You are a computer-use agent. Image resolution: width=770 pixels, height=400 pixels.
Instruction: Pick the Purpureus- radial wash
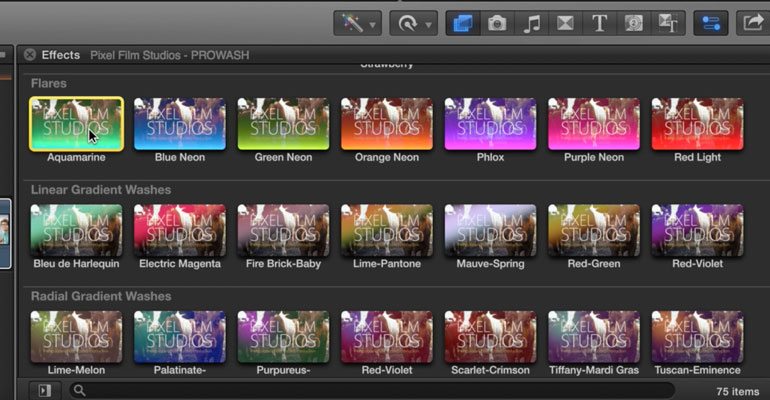pyautogui.click(x=283, y=337)
